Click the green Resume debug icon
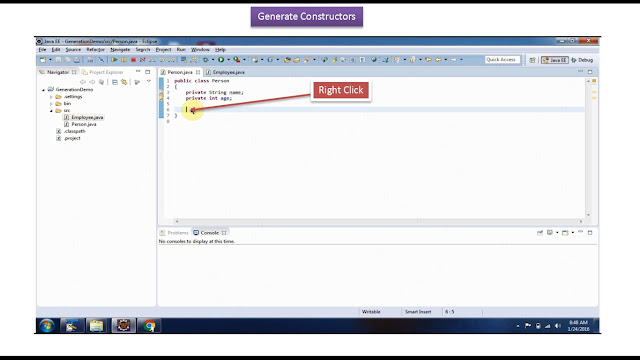This screenshot has height=360, width=640. 114,60
